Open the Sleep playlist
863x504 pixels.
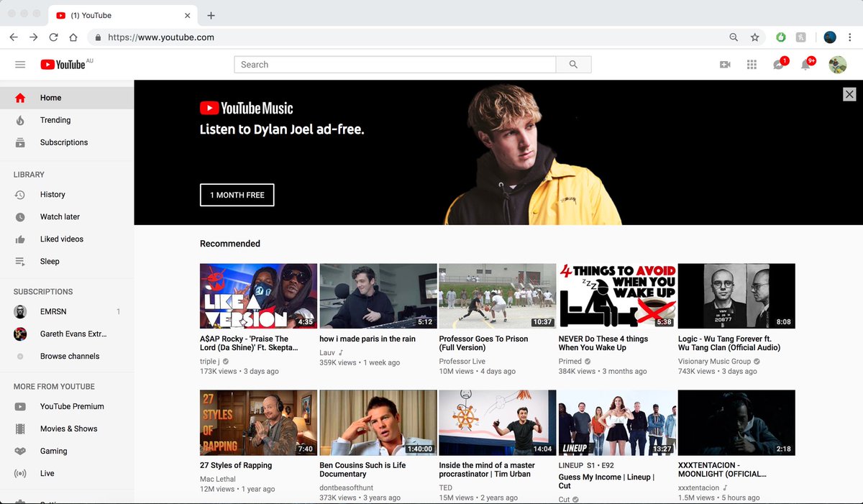(67, 261)
